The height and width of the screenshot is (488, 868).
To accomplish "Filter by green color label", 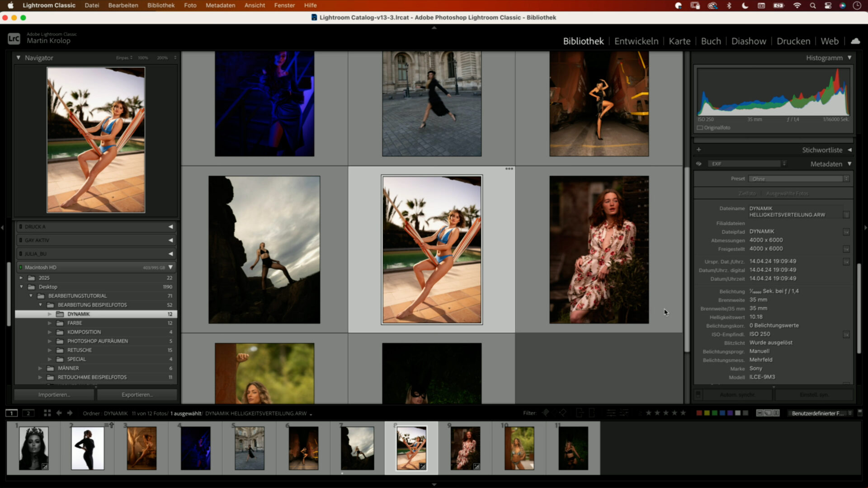I will (x=715, y=413).
